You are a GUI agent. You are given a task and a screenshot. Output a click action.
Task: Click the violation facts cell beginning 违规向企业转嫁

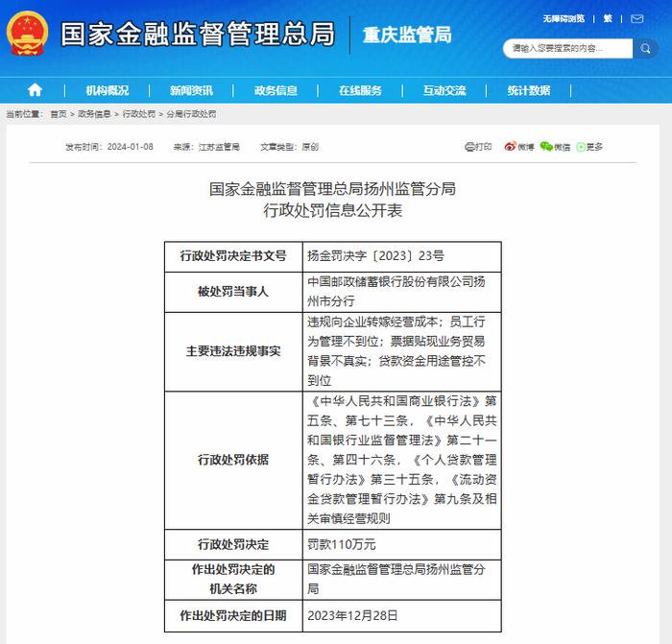(x=402, y=351)
